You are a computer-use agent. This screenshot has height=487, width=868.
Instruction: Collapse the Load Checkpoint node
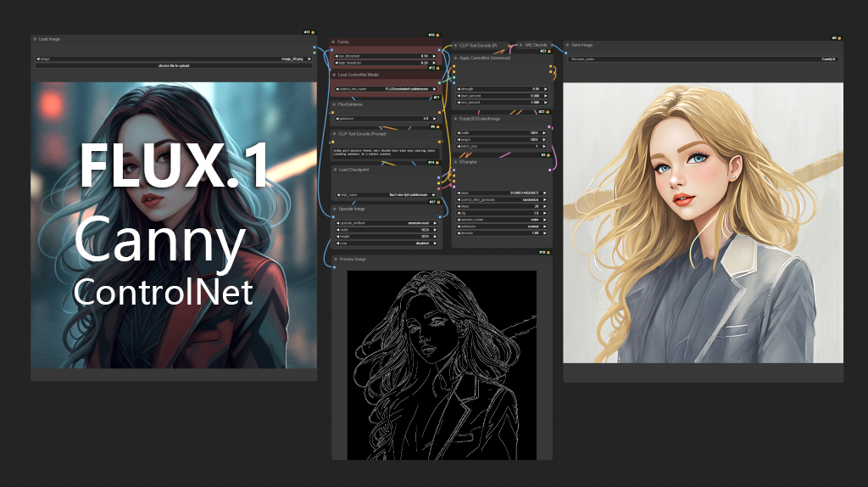[335, 170]
